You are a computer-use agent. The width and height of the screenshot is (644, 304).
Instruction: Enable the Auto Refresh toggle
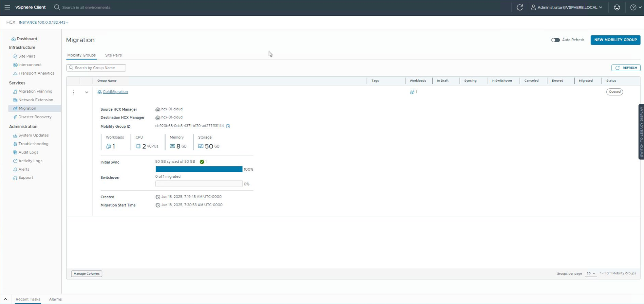click(x=555, y=40)
